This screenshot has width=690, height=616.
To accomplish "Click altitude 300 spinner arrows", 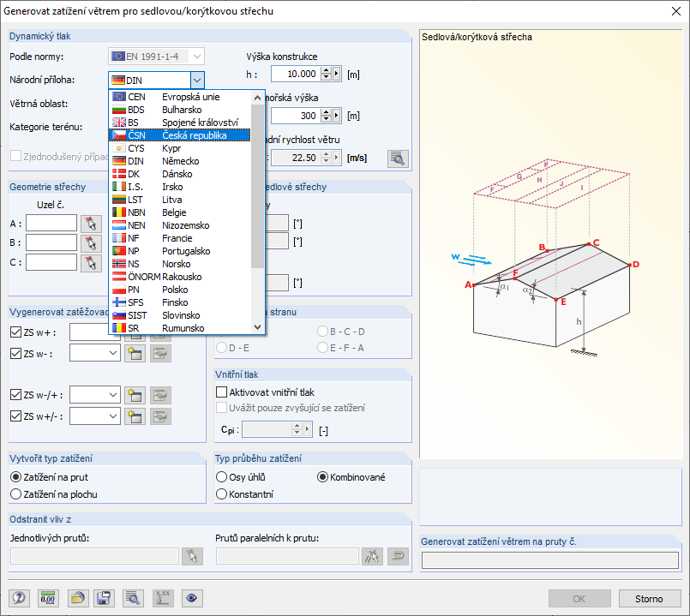I will click(326, 116).
